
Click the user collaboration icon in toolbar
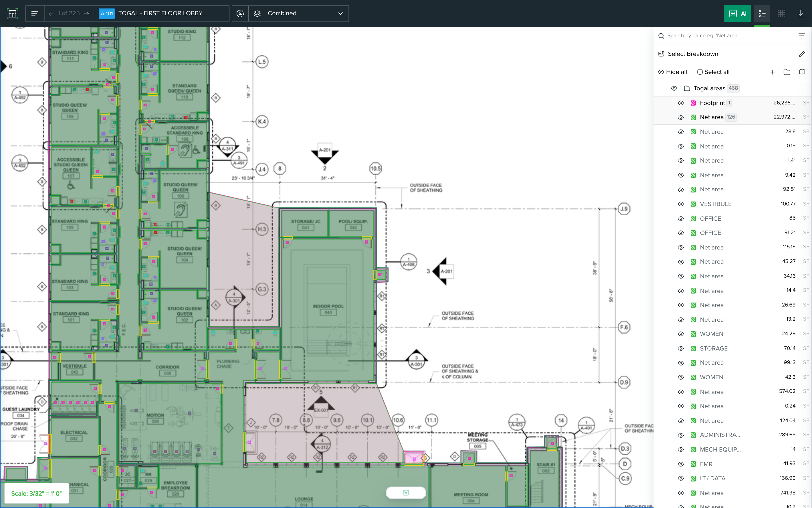(240, 14)
